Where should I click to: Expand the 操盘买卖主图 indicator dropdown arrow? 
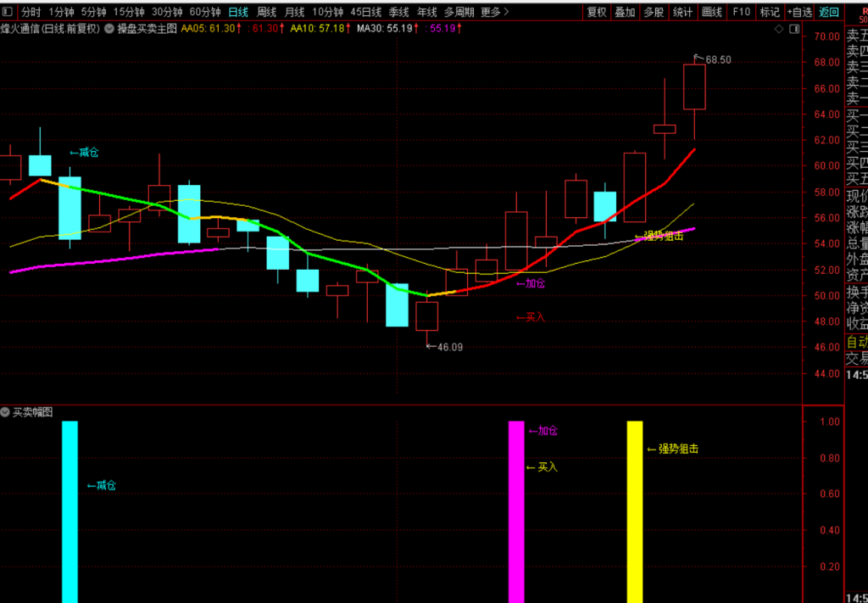109,29
